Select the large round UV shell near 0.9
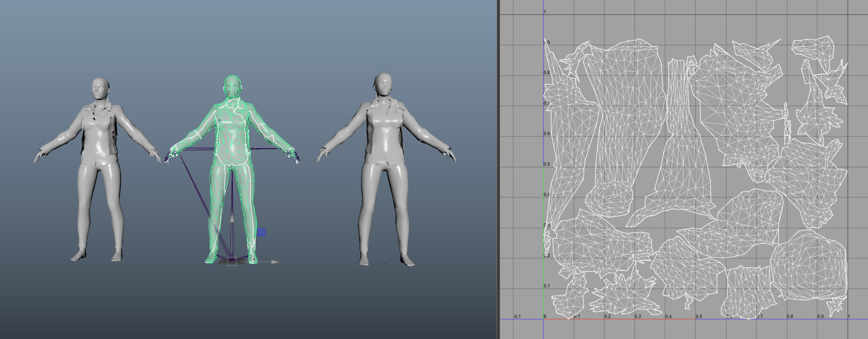This screenshot has width=868, height=339. [809, 266]
